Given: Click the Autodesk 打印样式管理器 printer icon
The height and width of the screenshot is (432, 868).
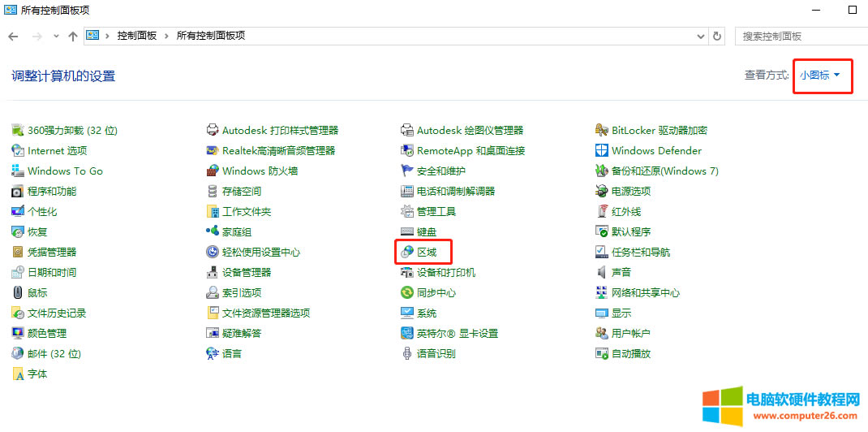Looking at the screenshot, I should [x=213, y=130].
